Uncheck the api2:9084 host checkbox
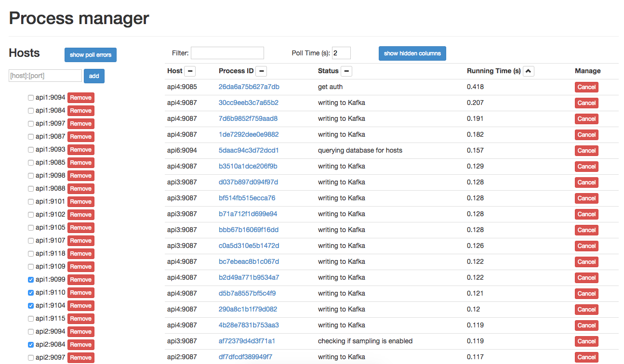The height and width of the screenshot is (364, 624). click(31, 345)
